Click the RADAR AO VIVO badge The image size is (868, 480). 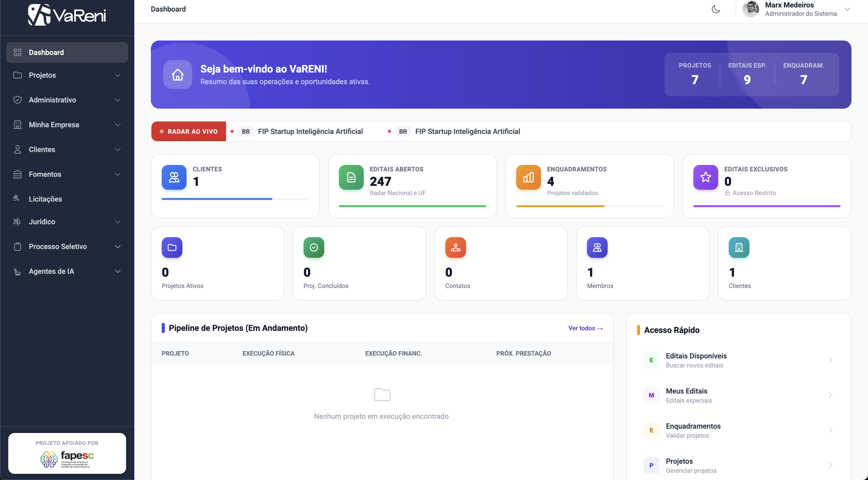pos(189,131)
